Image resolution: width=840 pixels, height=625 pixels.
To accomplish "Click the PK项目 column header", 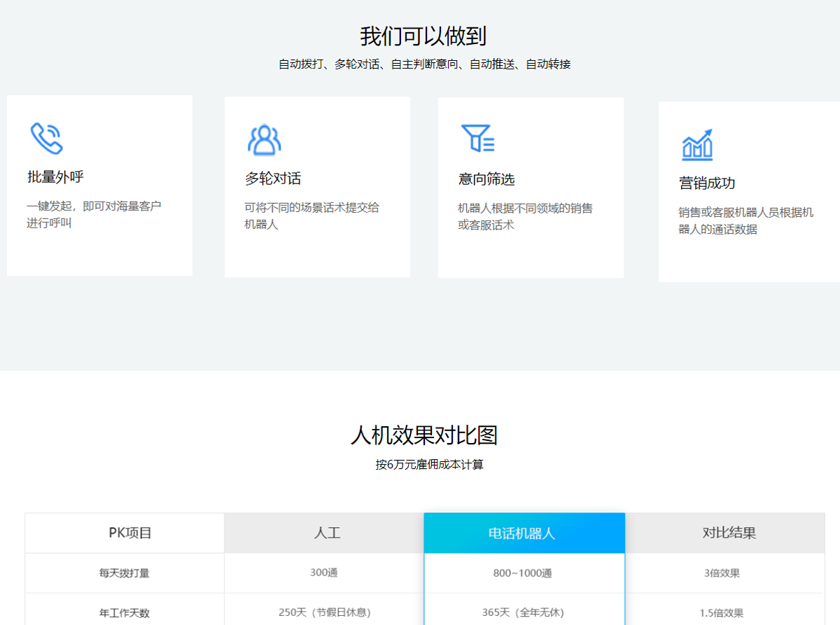I will tap(130, 533).
